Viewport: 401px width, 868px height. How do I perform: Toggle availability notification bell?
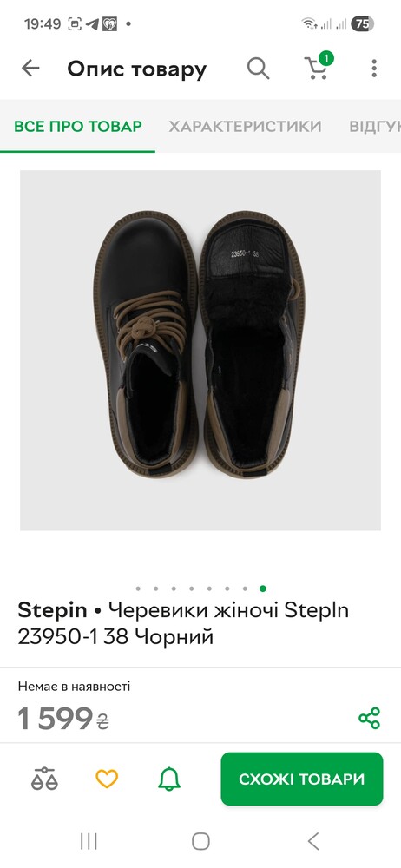point(169,779)
